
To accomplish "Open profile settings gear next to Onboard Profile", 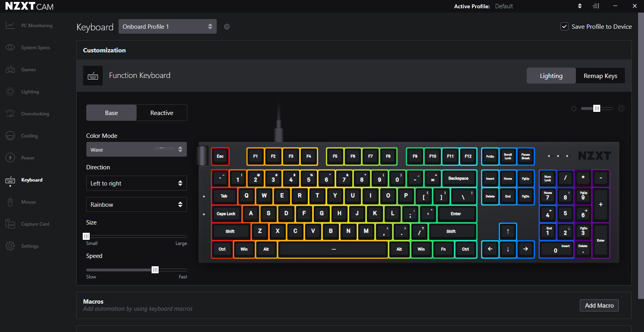I will 227,27.
